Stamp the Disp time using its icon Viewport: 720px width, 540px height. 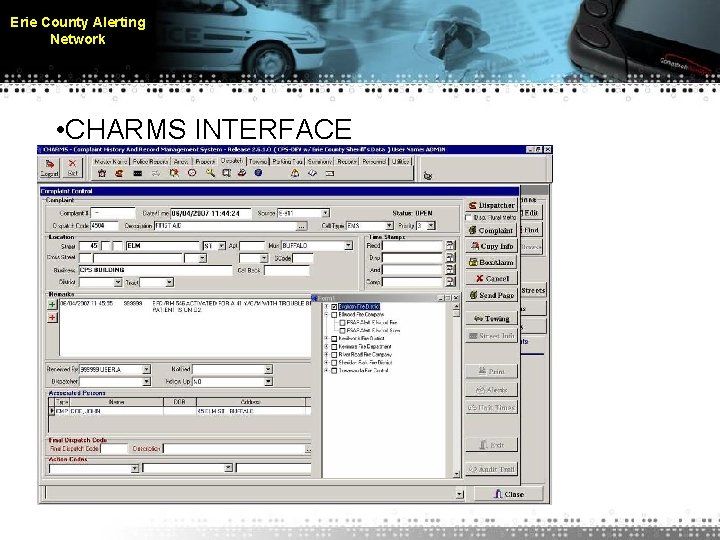pos(450,258)
